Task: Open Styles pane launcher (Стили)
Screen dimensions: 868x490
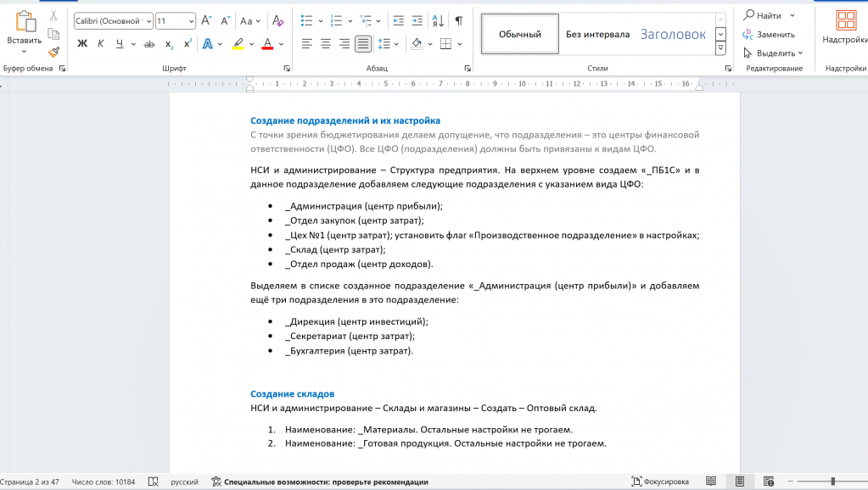Action: (728, 69)
